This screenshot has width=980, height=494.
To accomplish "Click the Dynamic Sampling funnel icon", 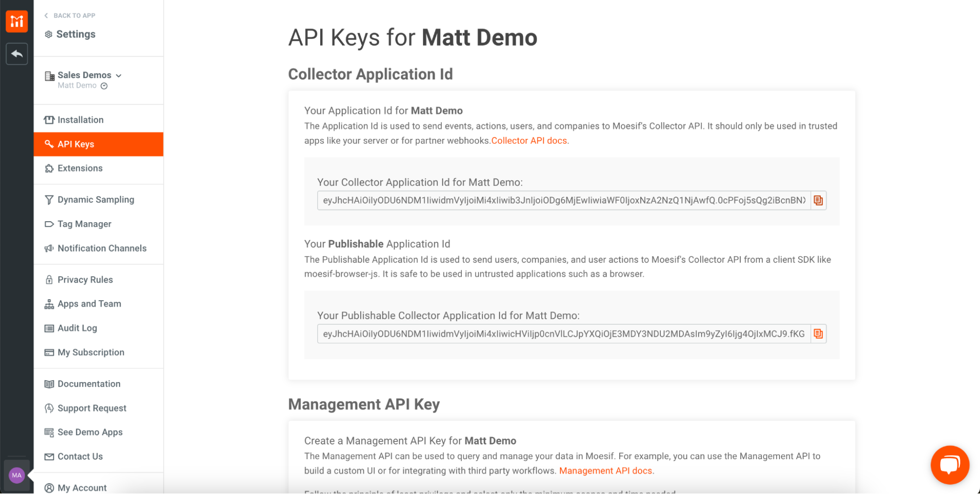I will [x=49, y=199].
